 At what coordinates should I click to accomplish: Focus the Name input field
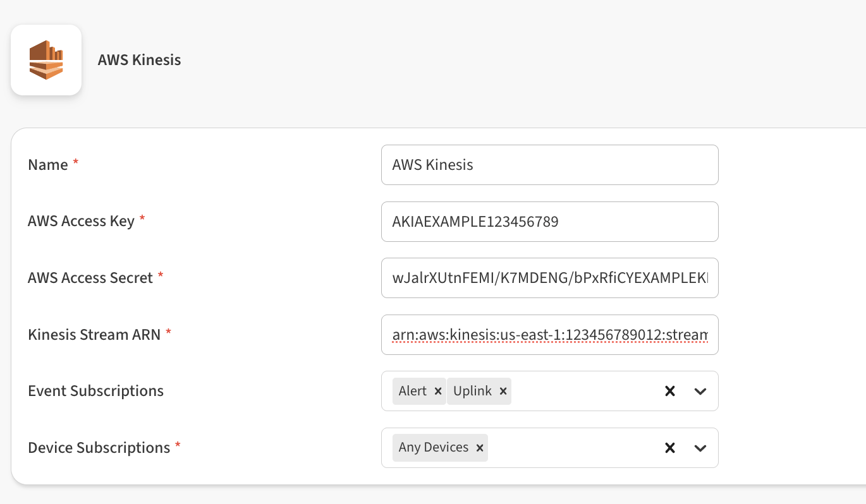[549, 165]
